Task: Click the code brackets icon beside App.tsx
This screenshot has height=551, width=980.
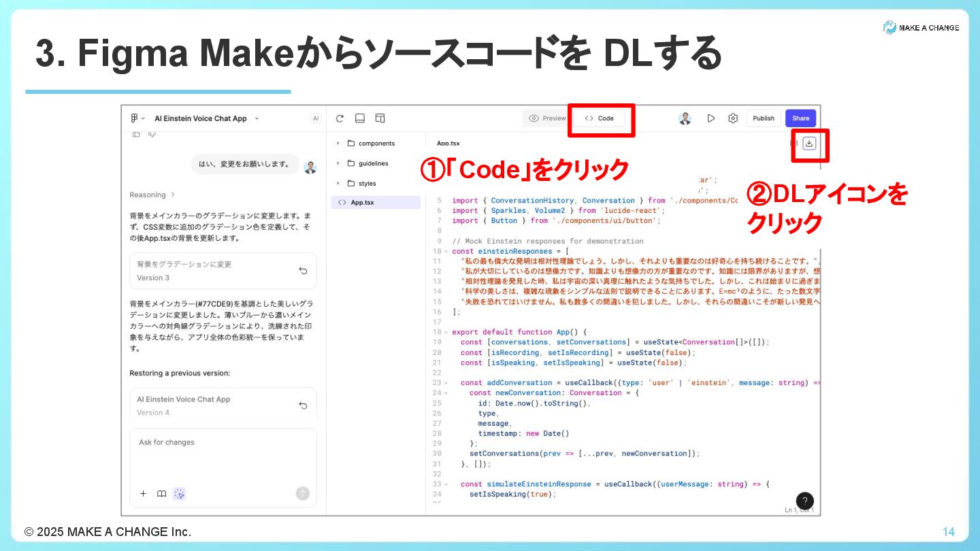Action: tap(342, 203)
